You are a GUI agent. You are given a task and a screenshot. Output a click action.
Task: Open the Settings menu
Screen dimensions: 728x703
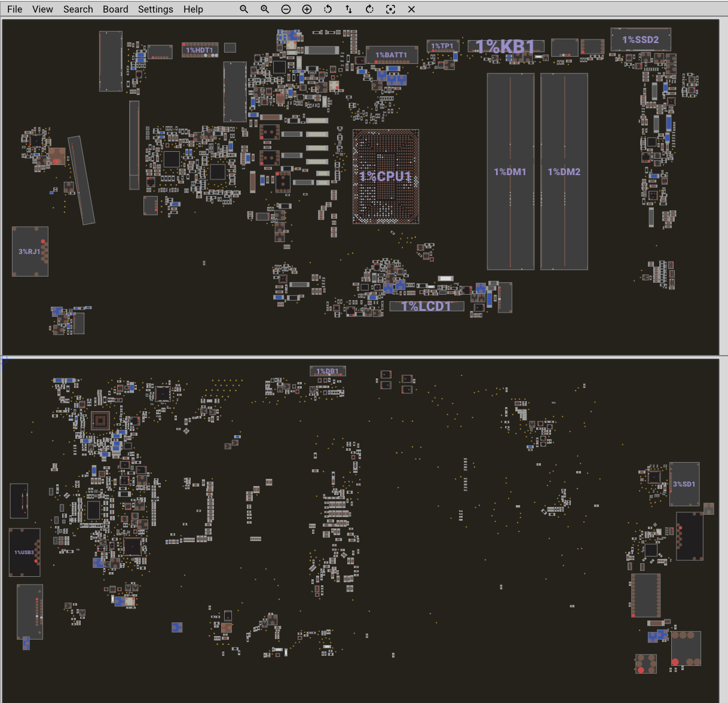click(155, 10)
